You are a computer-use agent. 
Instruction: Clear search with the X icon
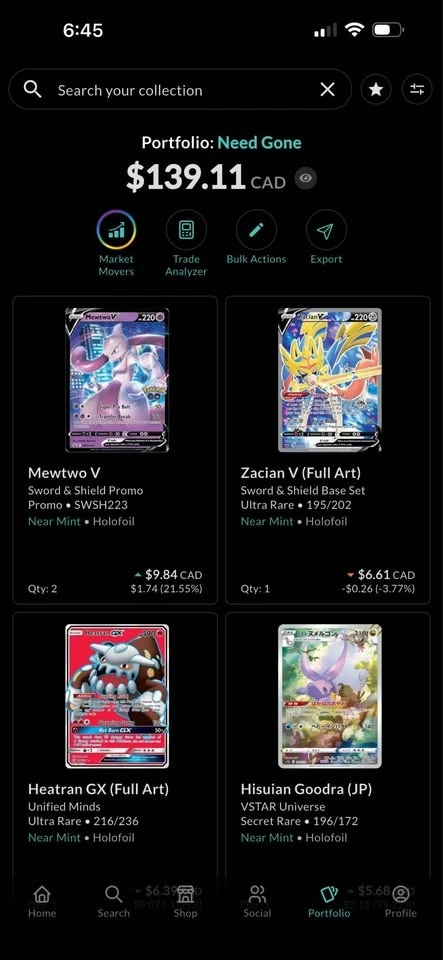(x=327, y=90)
